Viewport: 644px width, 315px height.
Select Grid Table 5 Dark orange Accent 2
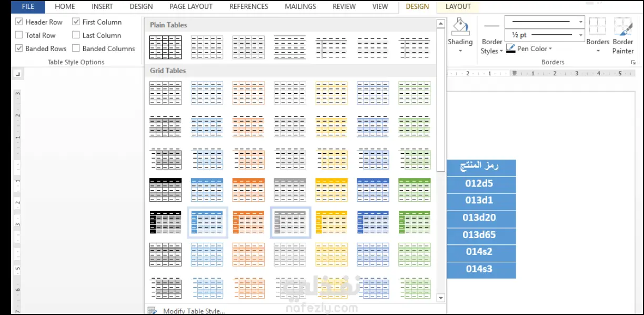(x=248, y=222)
